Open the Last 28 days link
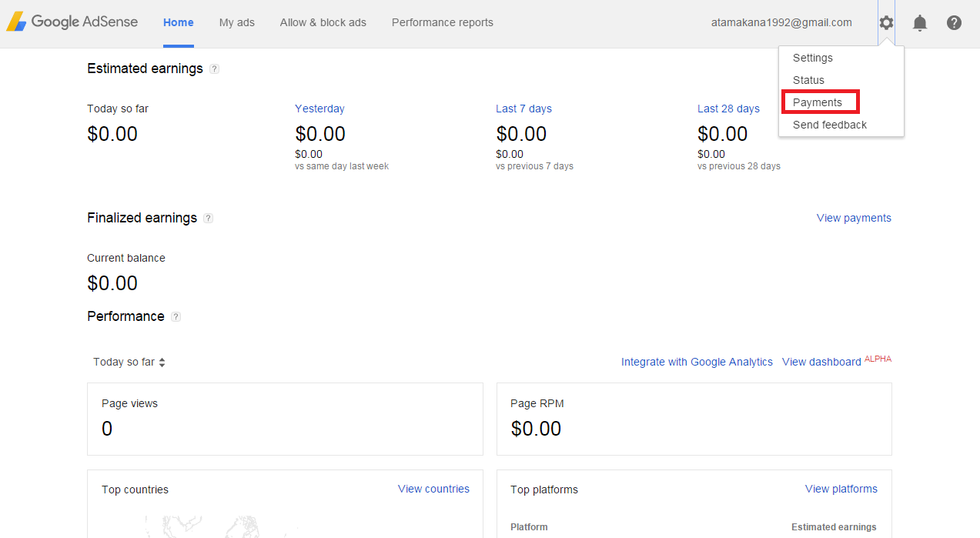 [728, 109]
